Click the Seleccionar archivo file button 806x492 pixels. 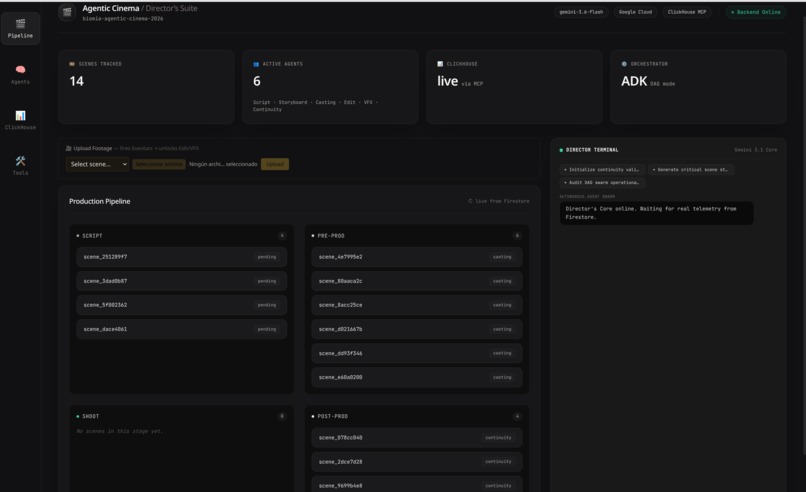pyautogui.click(x=159, y=164)
